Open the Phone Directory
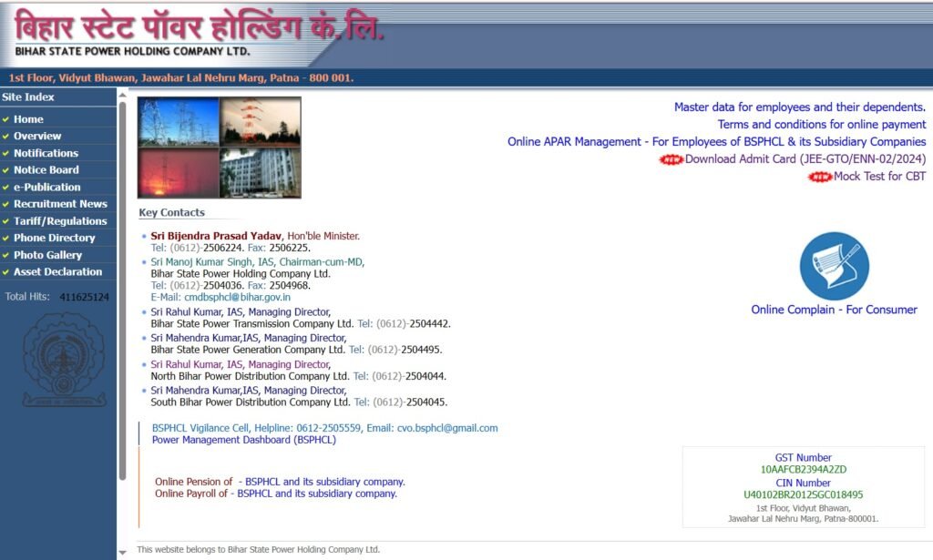This screenshot has height=560, width=933. (54, 238)
